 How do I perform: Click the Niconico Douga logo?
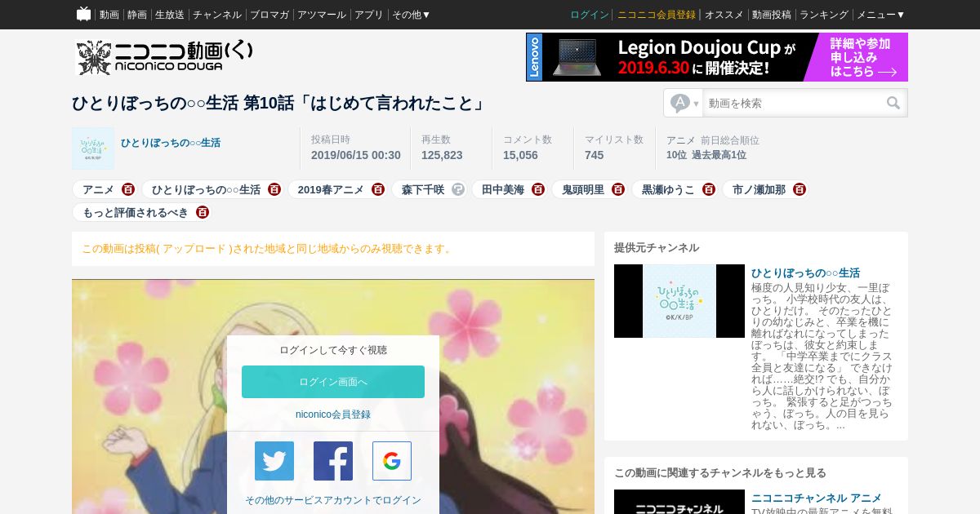pyautogui.click(x=165, y=57)
